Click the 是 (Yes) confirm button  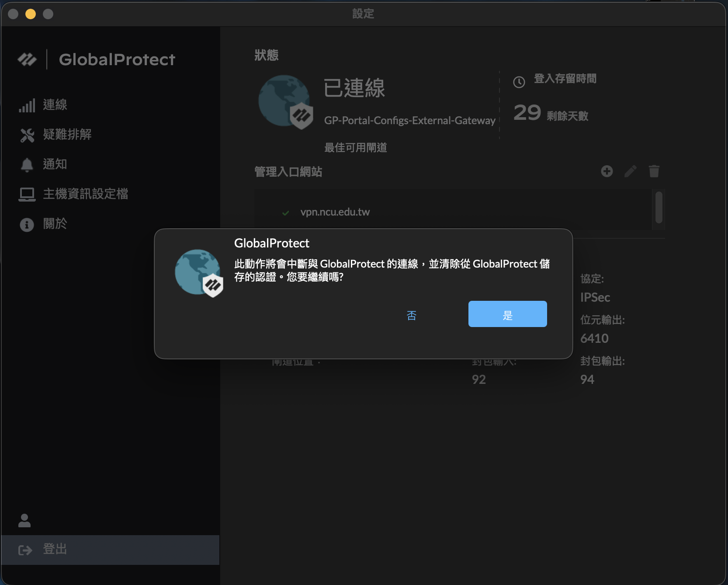pos(507,314)
